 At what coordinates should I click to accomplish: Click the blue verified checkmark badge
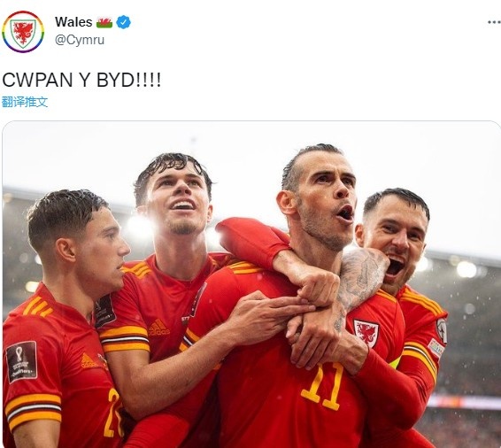click(123, 22)
